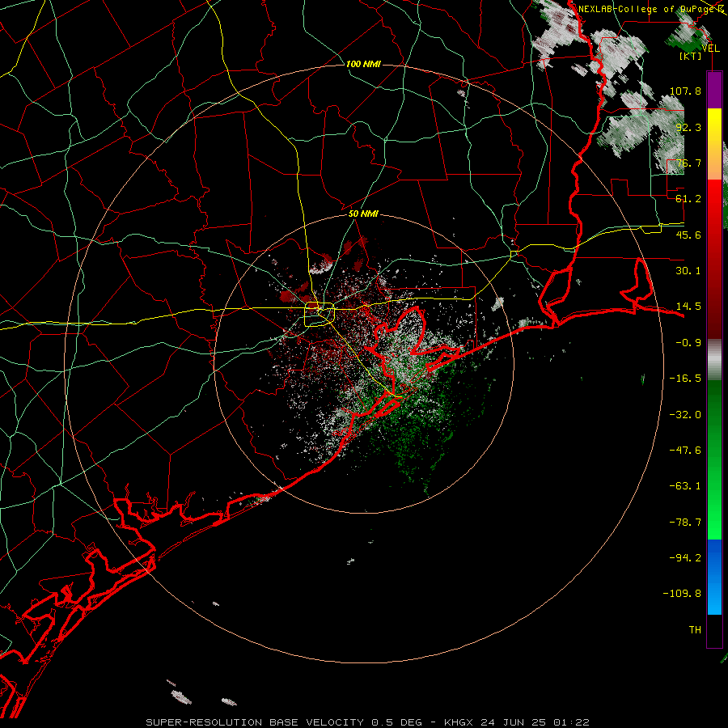
Task: Click the Super-Resolution Base Velocity caption text
Action: click(367, 722)
